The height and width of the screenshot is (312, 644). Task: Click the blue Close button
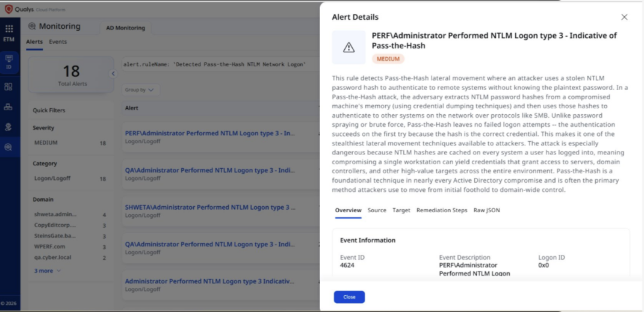coord(349,297)
